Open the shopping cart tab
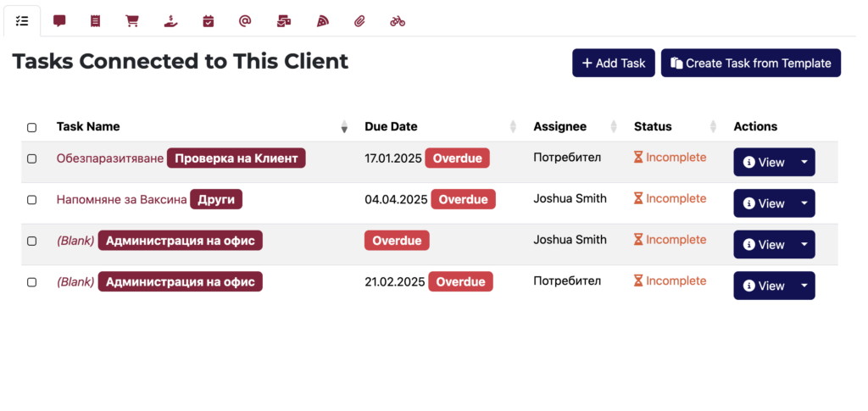 click(132, 21)
